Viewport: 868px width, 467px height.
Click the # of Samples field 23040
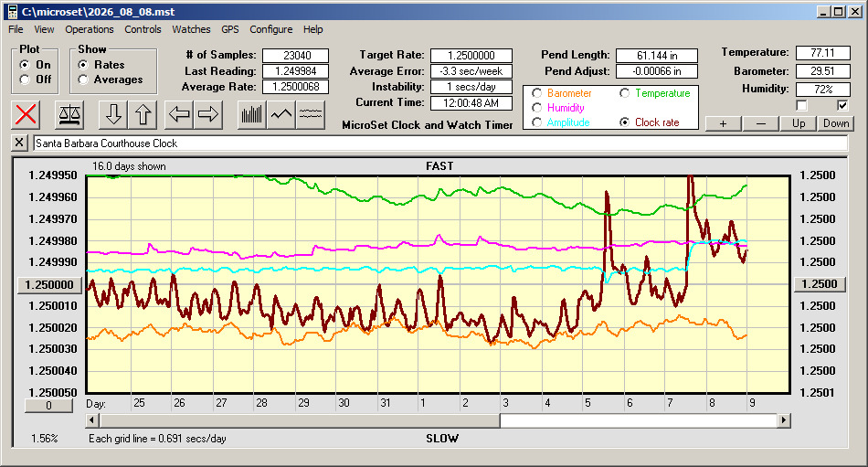point(296,56)
